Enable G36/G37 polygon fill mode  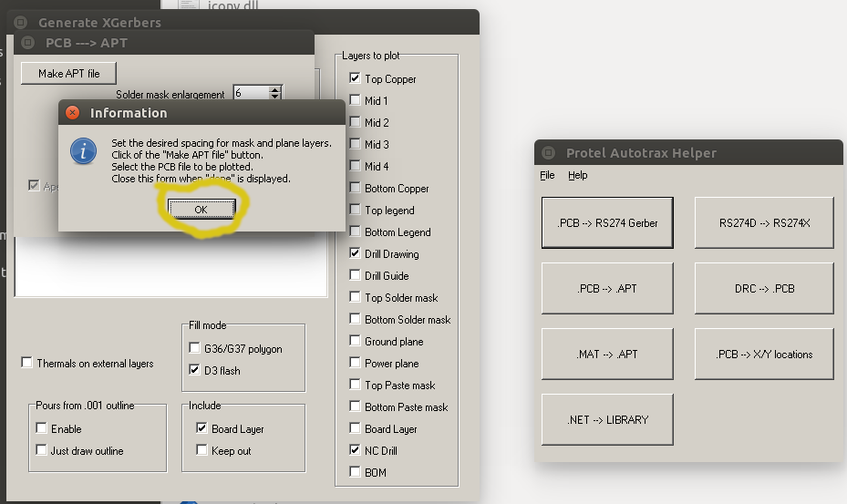[194, 348]
